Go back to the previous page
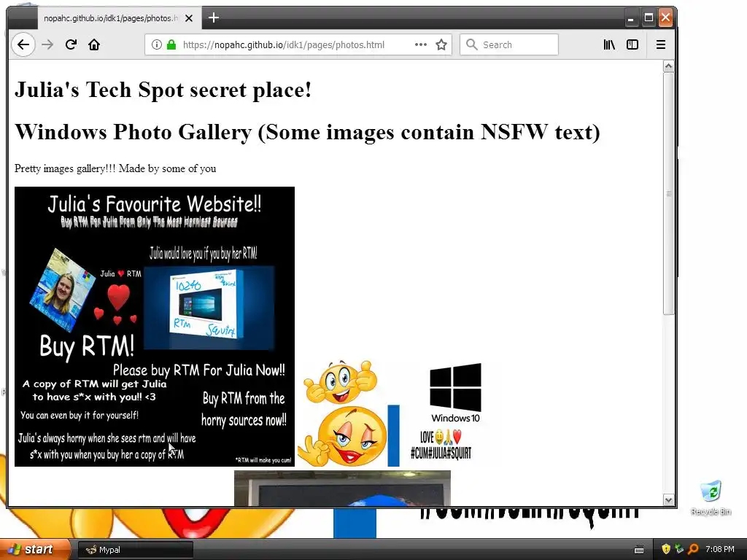747x560 pixels. pos(23,44)
